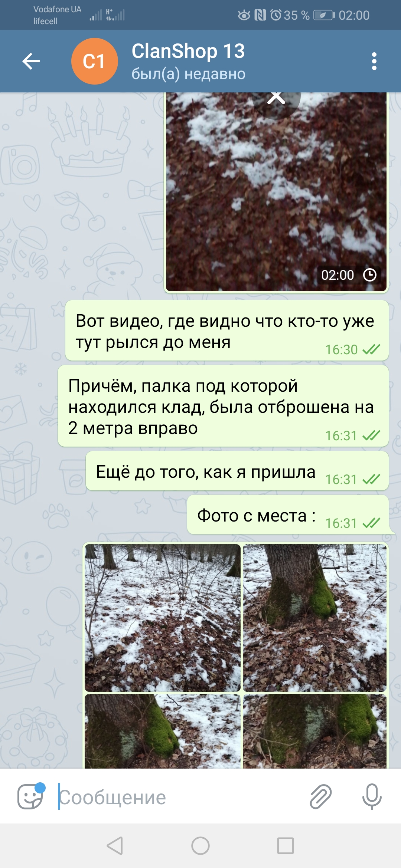Select the Вот видео message bubble
The image size is (401, 868).
(227, 331)
